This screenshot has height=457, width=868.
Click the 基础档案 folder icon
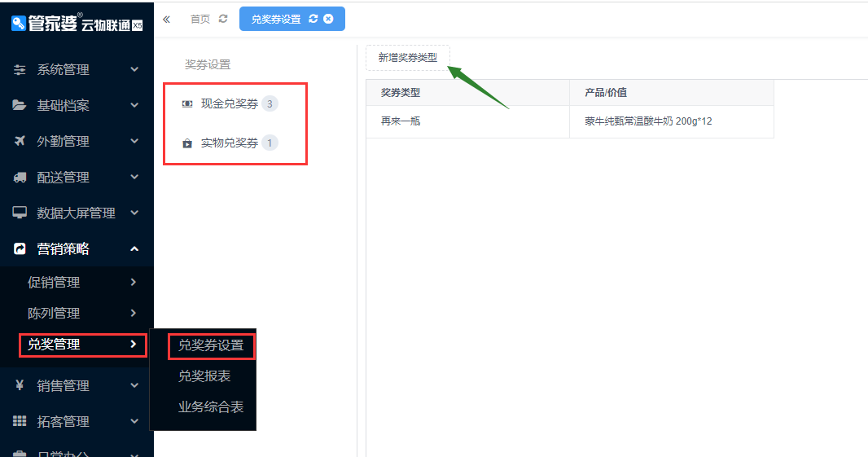(x=20, y=106)
